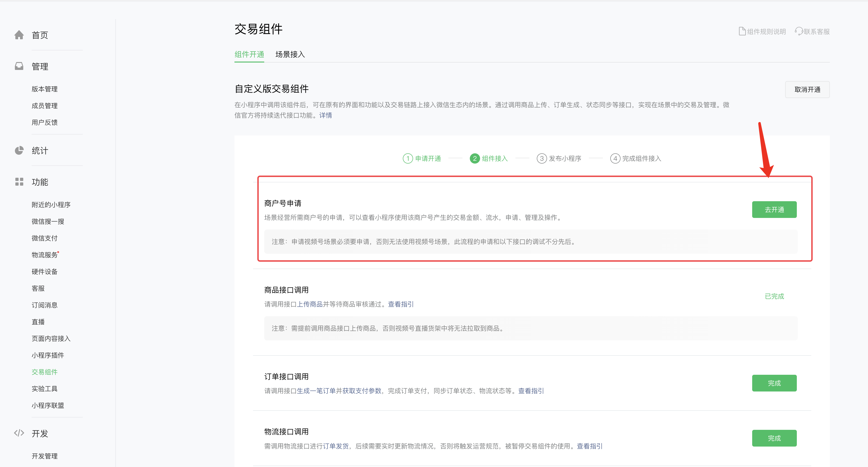Click the 功能 grid icon
The width and height of the screenshot is (868, 467).
(x=19, y=182)
